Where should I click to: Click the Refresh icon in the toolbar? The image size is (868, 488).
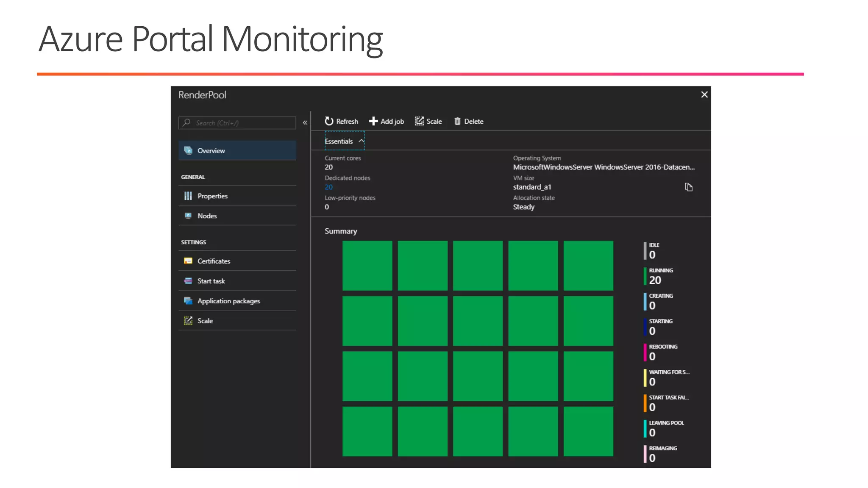[x=329, y=121]
